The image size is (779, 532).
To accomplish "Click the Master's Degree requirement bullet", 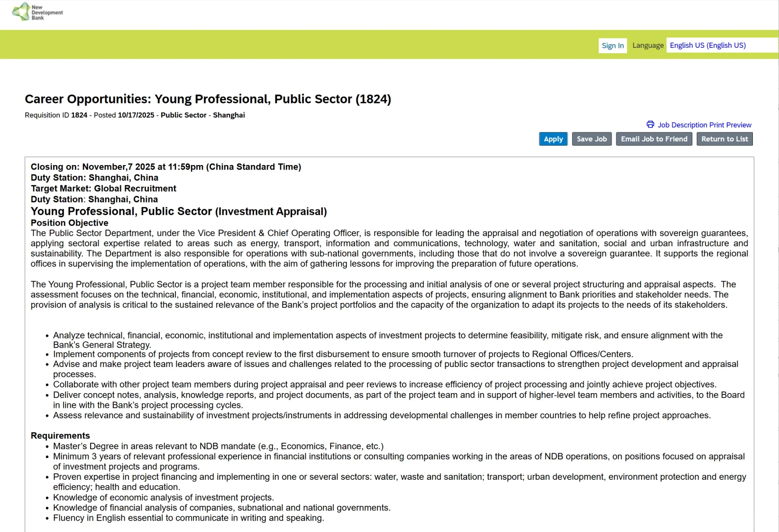I will tap(218, 446).
